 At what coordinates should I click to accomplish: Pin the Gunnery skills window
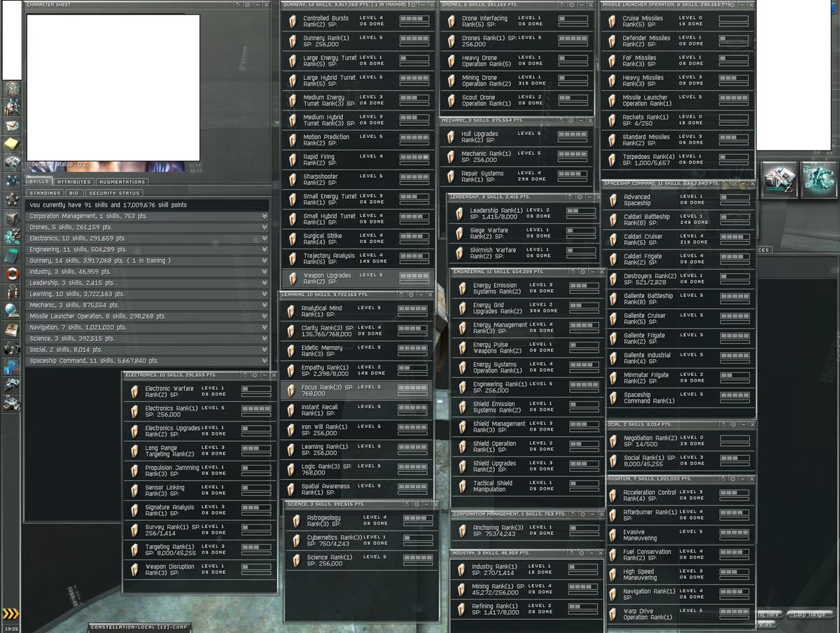(414, 4)
